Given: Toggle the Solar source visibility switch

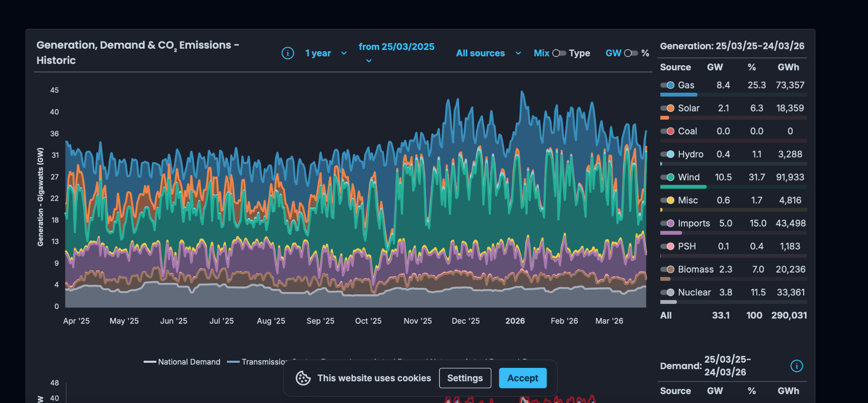Looking at the screenshot, I should (667, 108).
